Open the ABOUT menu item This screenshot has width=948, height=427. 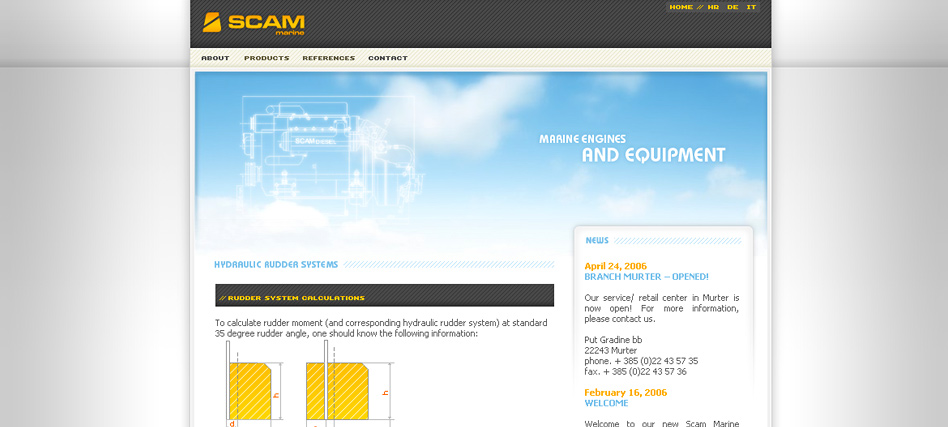coord(215,58)
